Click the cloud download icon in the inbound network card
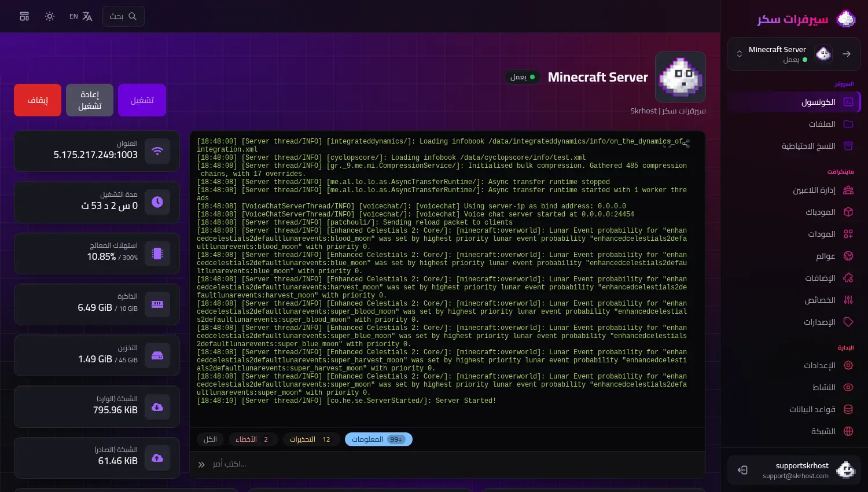868x492 pixels. coord(157,407)
